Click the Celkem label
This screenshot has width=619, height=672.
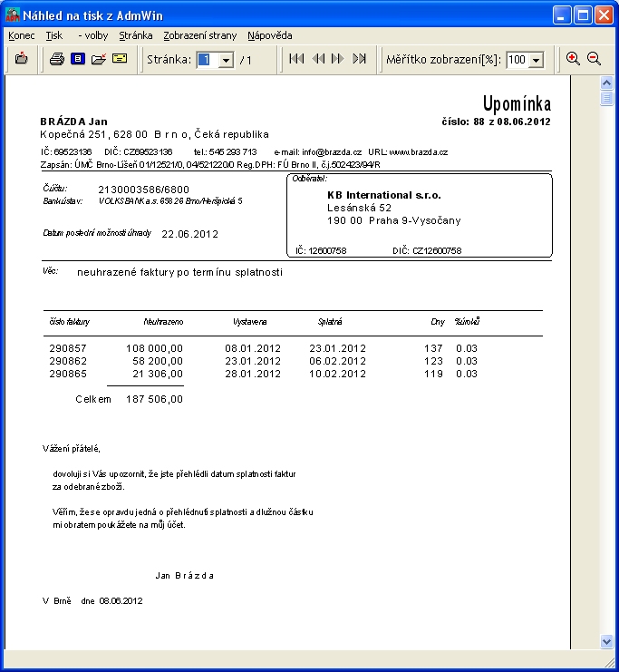pos(93,399)
